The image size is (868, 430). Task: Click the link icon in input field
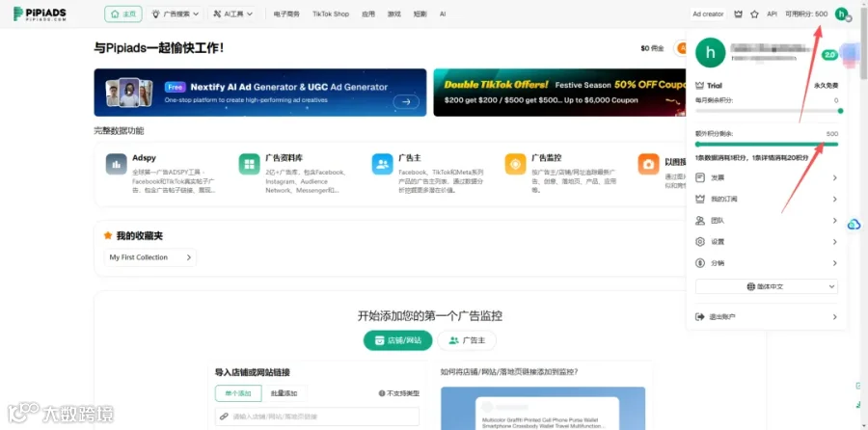[224, 417]
